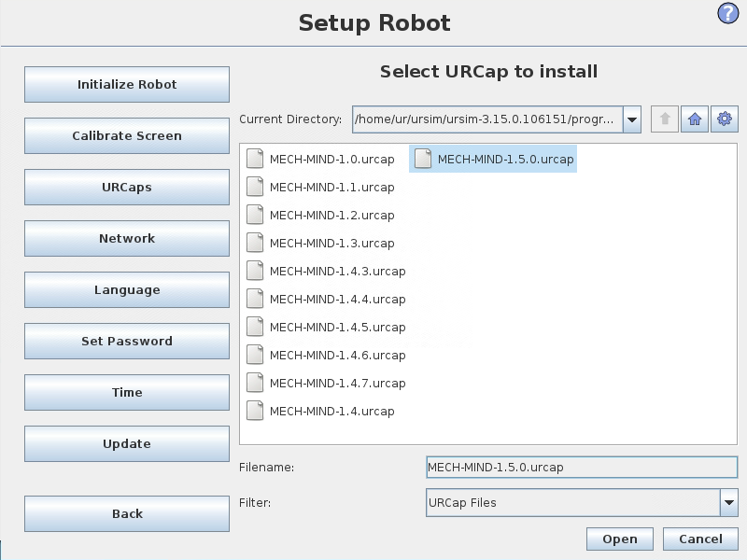Open the Calibrate Screen section
This screenshot has height=560, width=747.
point(127,136)
